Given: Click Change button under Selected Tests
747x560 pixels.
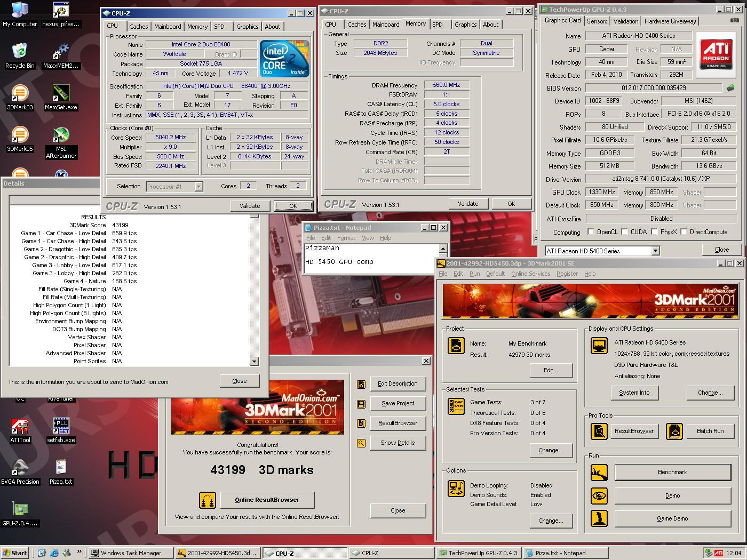Looking at the screenshot, I should coord(551,450).
